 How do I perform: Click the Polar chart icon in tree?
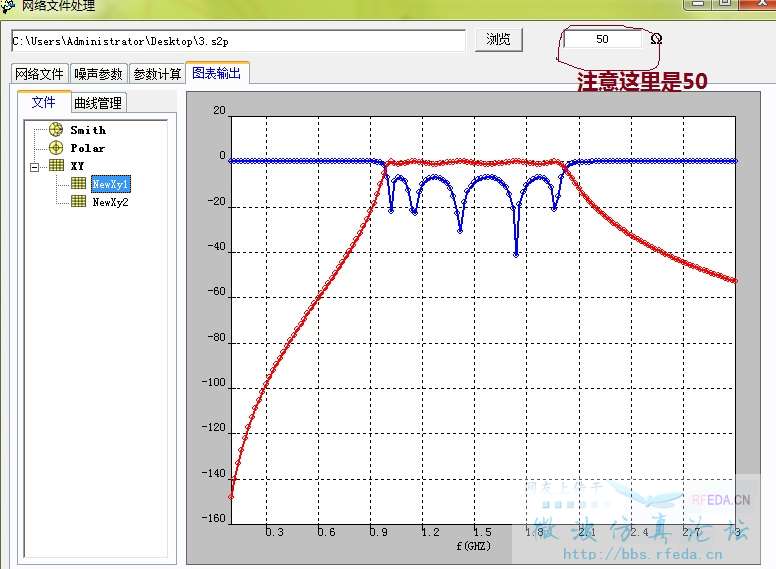click(x=55, y=148)
